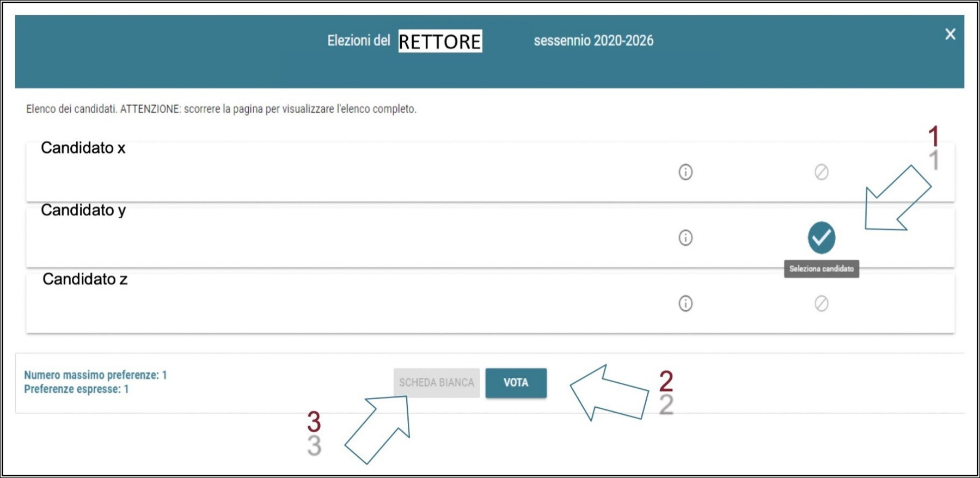980x478 pixels.
Task: Click the Candidato z name
Action: [x=85, y=279]
